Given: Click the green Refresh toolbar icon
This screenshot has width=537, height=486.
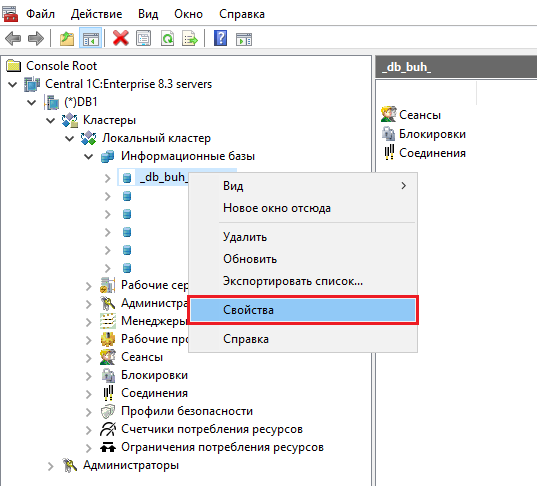Looking at the screenshot, I should [167, 38].
